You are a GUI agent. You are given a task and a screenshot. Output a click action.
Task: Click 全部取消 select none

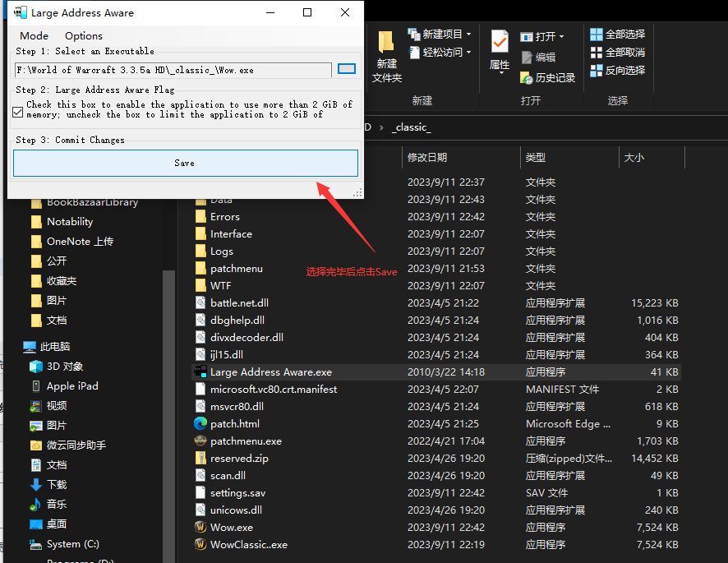pyautogui.click(x=618, y=52)
